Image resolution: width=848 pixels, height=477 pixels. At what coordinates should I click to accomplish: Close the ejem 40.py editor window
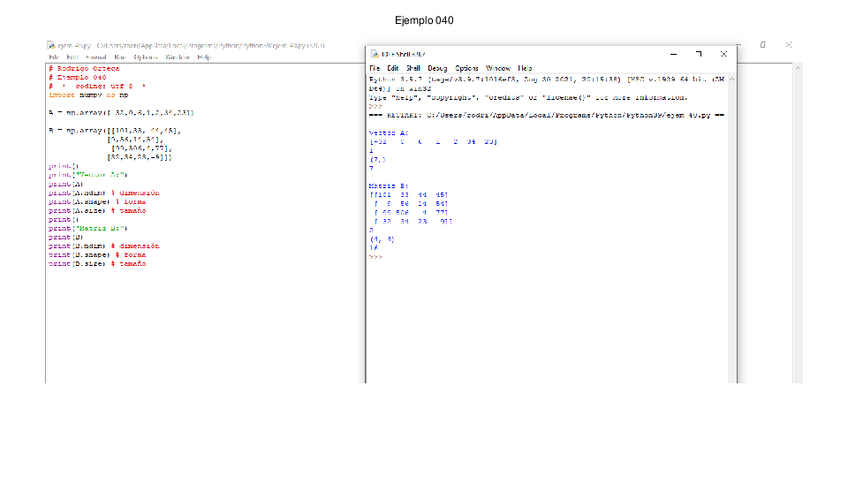click(x=789, y=45)
